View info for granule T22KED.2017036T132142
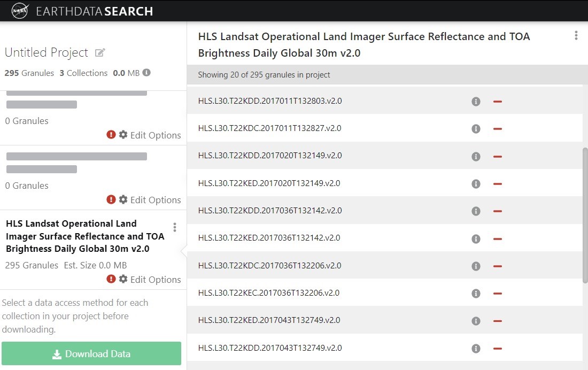Viewport: 588px width, 370px height. [x=476, y=238]
